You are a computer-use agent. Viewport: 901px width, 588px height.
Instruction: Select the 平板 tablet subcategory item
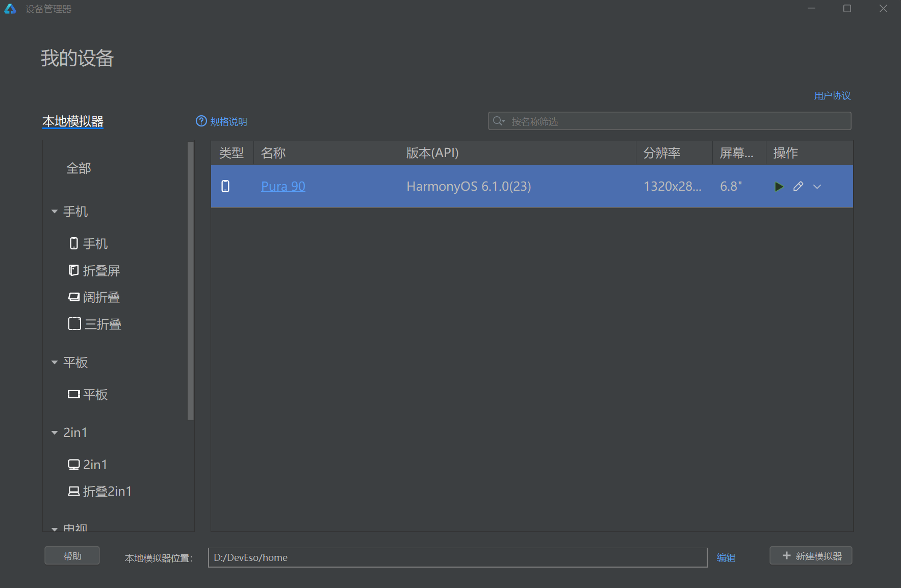click(x=88, y=394)
